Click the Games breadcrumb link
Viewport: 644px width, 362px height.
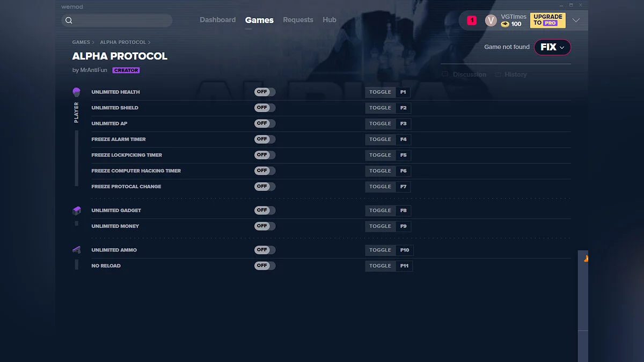pyautogui.click(x=81, y=42)
